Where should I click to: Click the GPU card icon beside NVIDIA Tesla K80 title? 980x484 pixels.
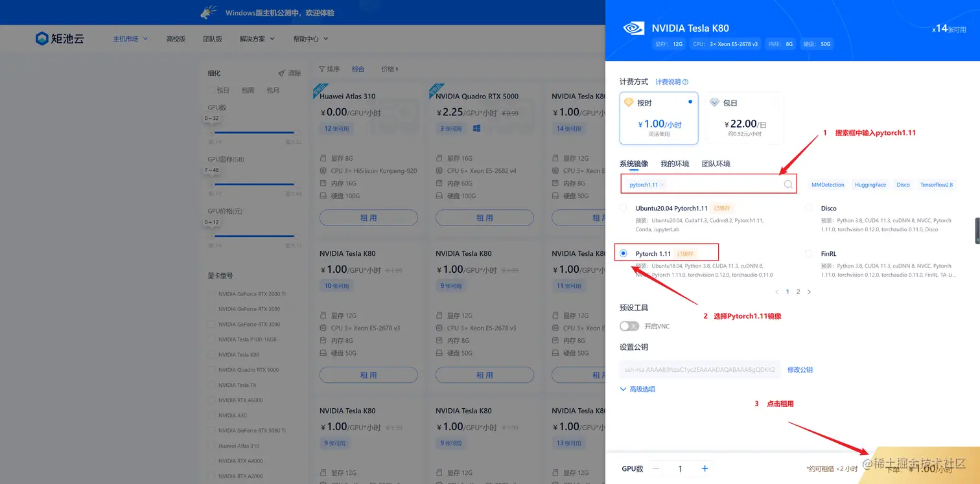point(633,29)
